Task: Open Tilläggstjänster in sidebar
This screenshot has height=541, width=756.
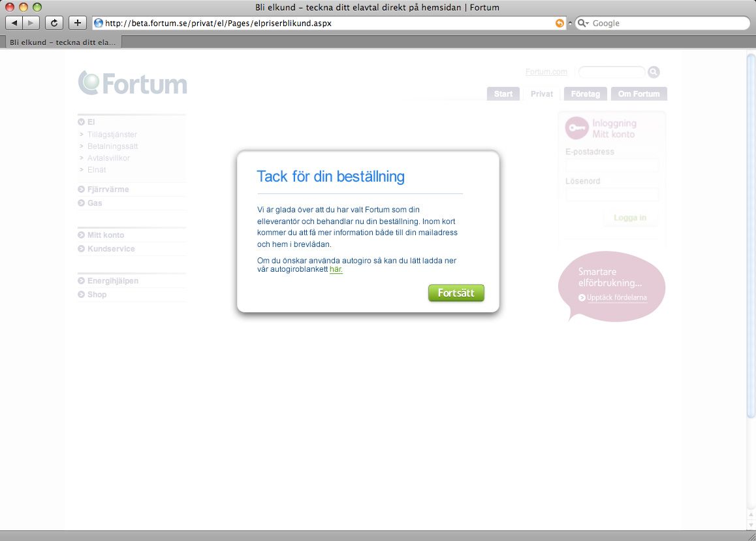Action: pos(112,135)
